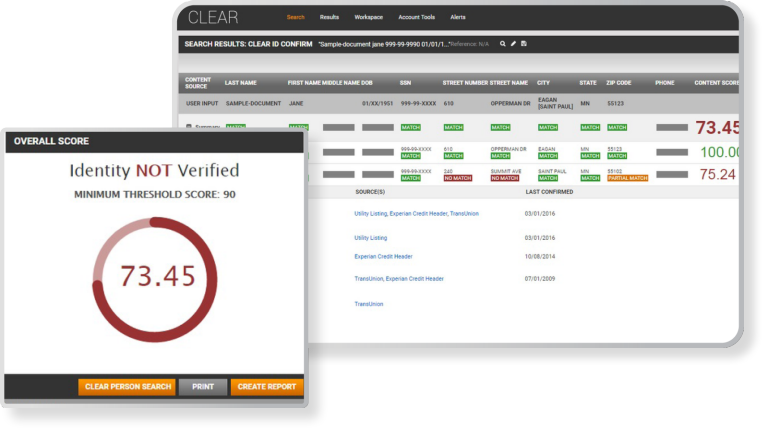This screenshot has width=768, height=432.
Task: Switch to the Workspace tab
Action: pos(368,17)
